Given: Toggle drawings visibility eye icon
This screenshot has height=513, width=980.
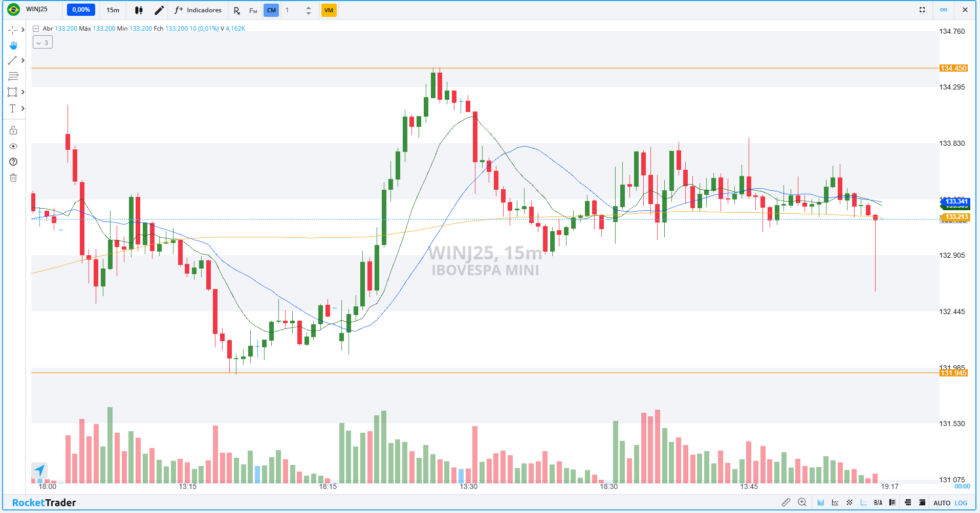Looking at the screenshot, I should click(13, 146).
